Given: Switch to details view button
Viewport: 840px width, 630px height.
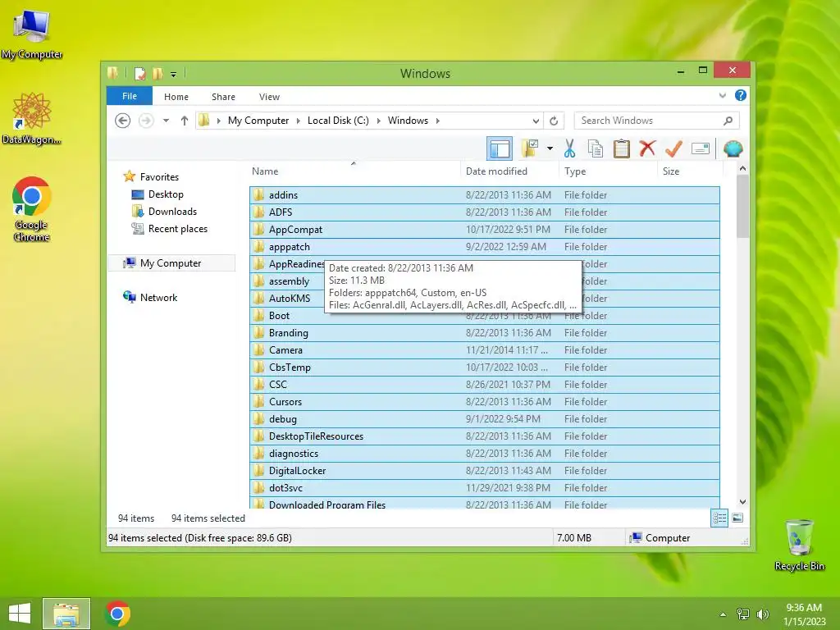Looking at the screenshot, I should [719, 518].
